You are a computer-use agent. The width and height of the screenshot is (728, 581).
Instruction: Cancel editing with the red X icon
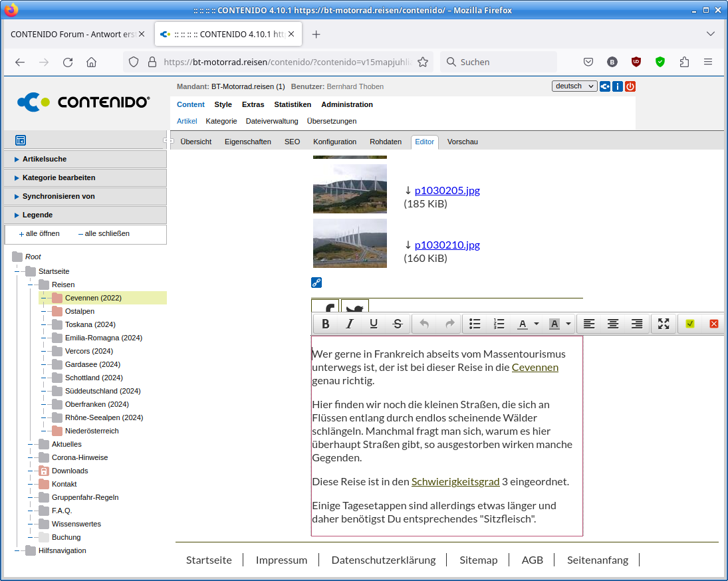coord(714,324)
